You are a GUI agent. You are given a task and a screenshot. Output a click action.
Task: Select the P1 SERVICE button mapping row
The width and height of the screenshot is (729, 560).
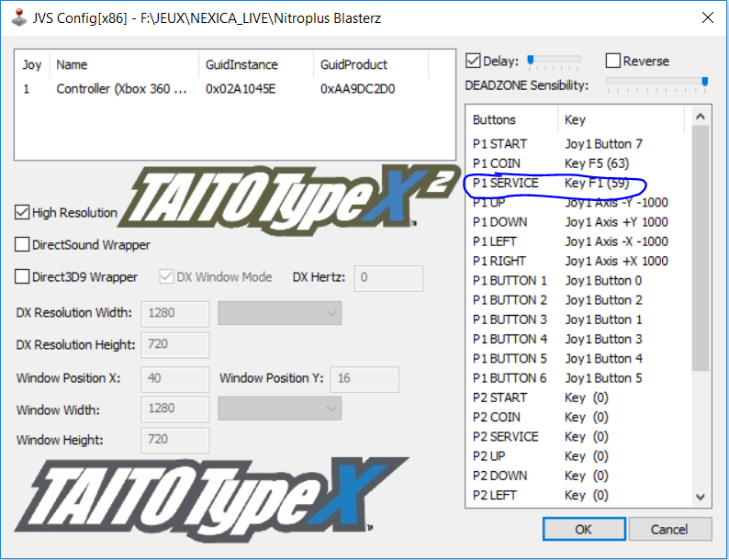pyautogui.click(x=549, y=184)
